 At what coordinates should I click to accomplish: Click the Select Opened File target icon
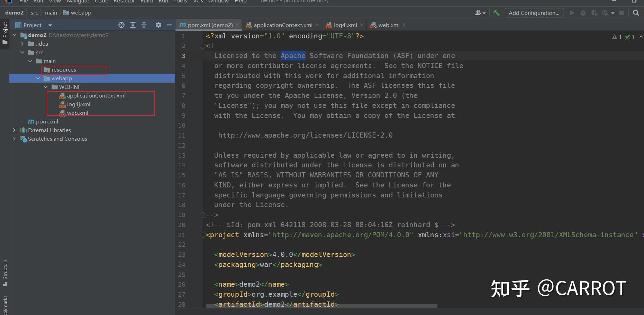tap(121, 25)
